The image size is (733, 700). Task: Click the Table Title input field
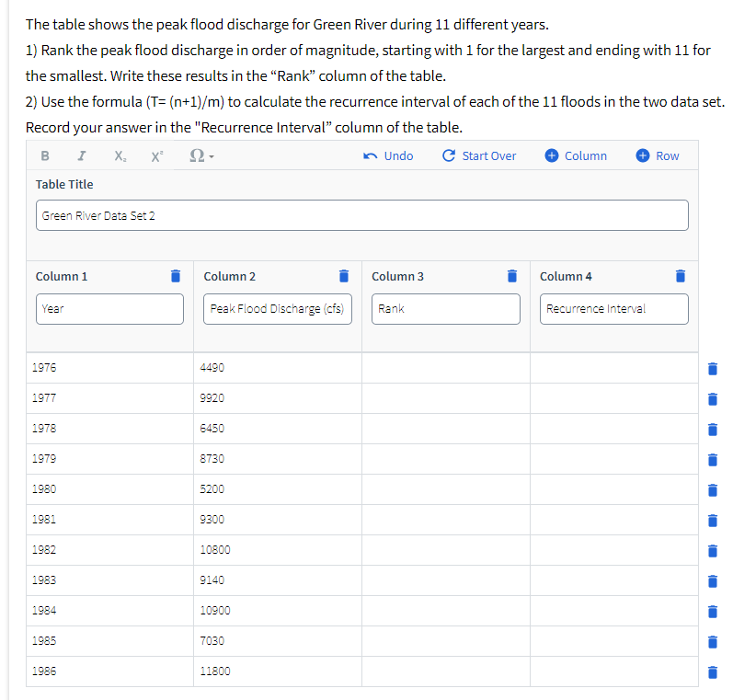click(361, 215)
